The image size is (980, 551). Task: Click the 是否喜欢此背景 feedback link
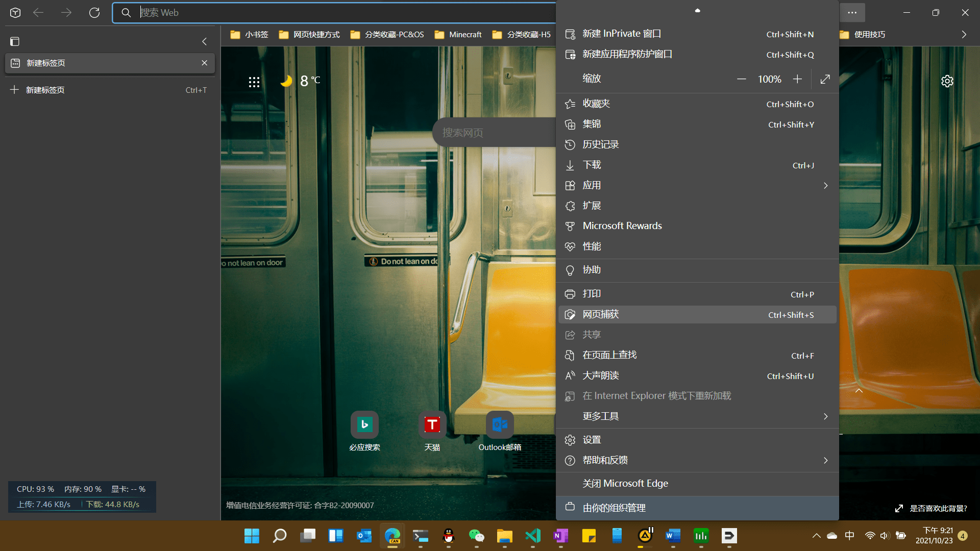938,508
